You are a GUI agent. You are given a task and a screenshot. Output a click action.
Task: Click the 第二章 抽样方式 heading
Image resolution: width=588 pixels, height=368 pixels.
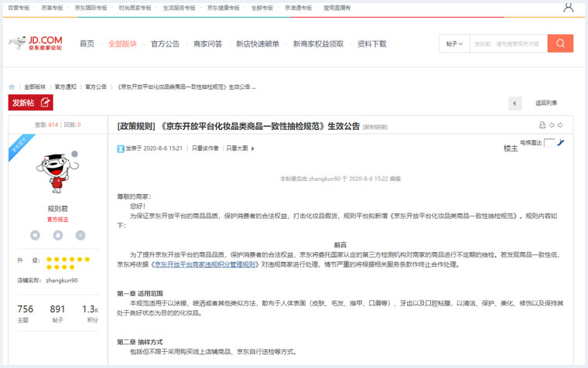[x=140, y=342]
